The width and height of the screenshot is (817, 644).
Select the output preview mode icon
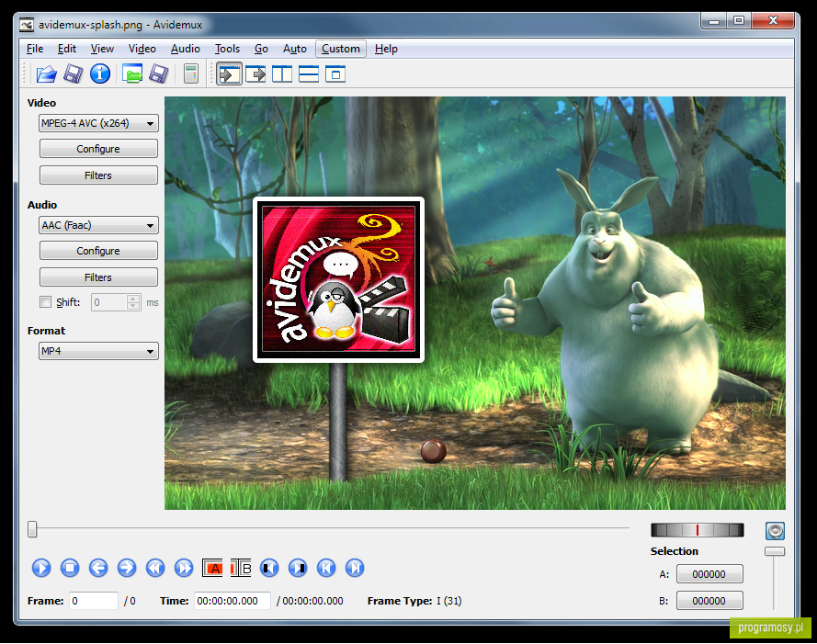pos(255,74)
